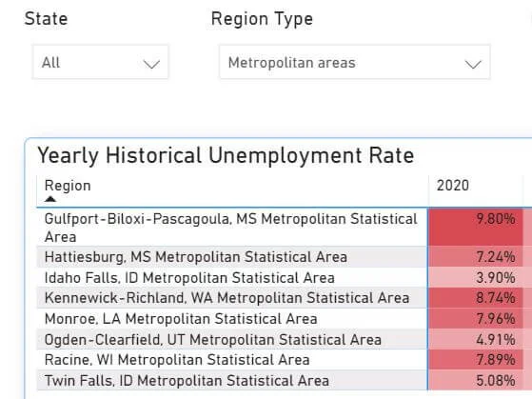
Task: Expand the Region Type dropdown chevron
Action: pos(473,64)
